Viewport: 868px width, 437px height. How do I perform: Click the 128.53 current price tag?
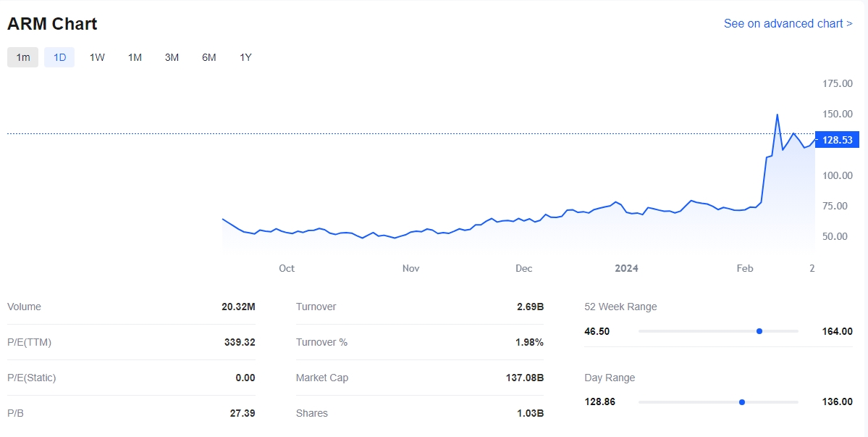(x=834, y=140)
